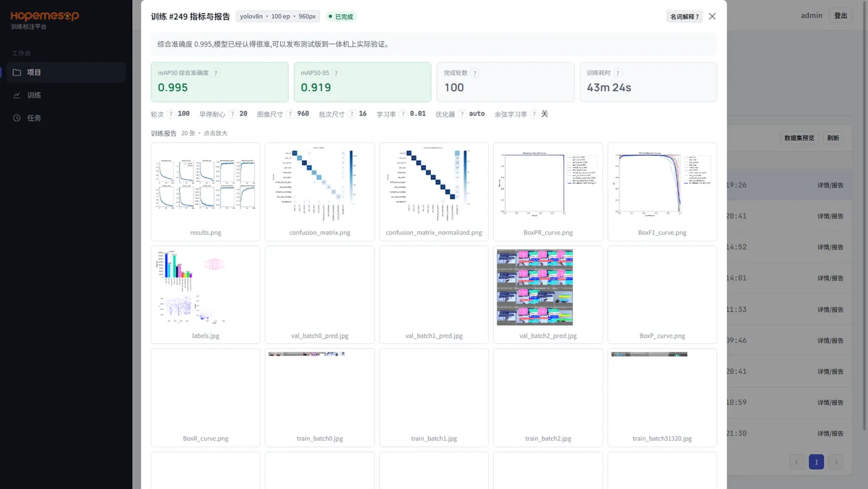Click the 已完成 status badge

tap(342, 17)
